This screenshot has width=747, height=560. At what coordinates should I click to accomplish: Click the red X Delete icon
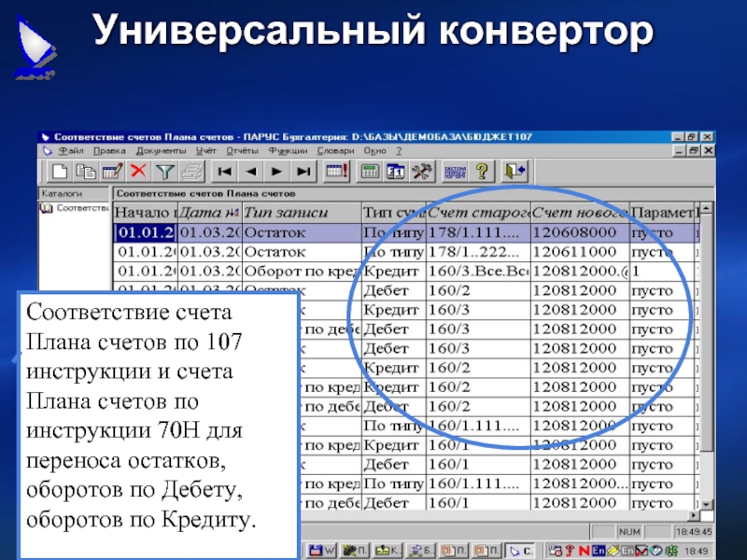(x=138, y=171)
